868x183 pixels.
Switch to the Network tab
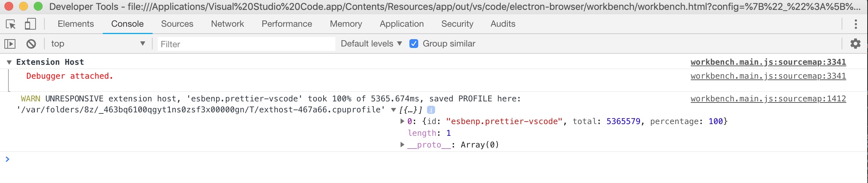point(227,24)
